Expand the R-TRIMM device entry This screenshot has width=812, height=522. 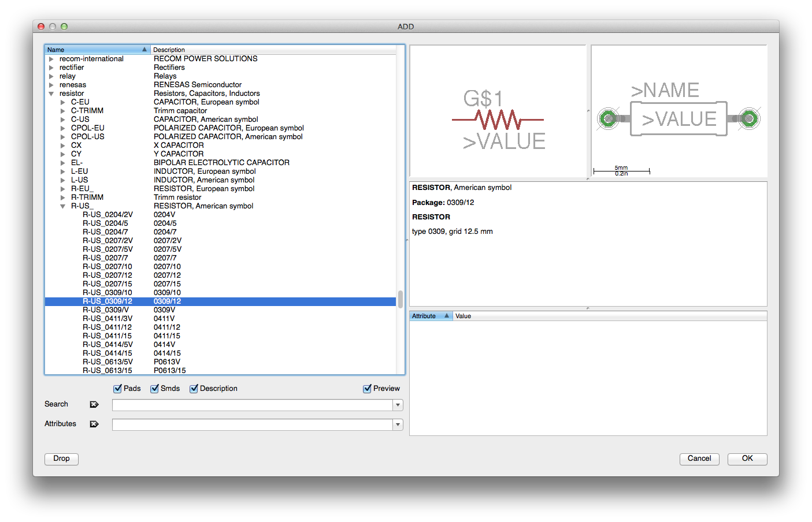pyautogui.click(x=63, y=197)
